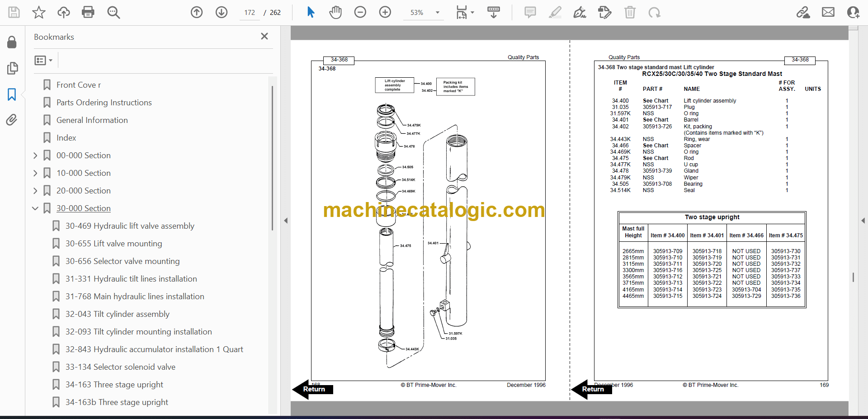Collapse the left navigation pane arrow
Image resolution: width=868 pixels, height=419 pixels.
coord(286,221)
